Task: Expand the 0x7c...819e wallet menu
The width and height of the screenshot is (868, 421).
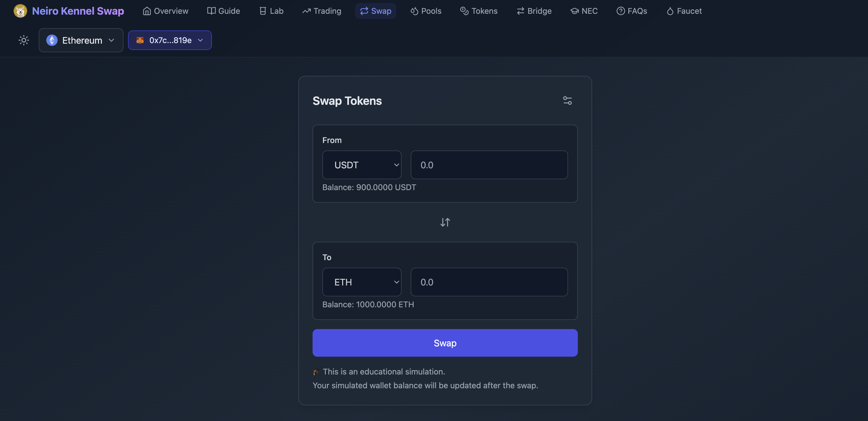Action: 170,40
